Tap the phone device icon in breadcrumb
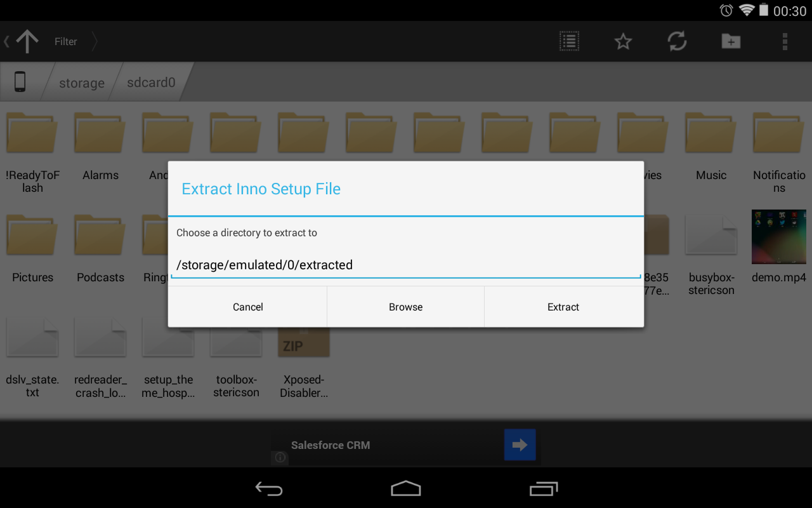Screen dimensions: 812x508 20,82
